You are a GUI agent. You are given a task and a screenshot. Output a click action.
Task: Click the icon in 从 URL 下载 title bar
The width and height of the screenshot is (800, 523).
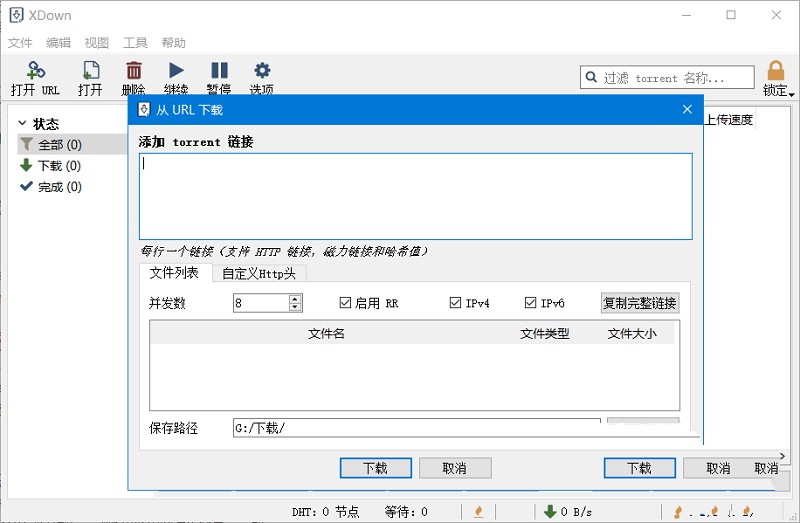[x=144, y=109]
